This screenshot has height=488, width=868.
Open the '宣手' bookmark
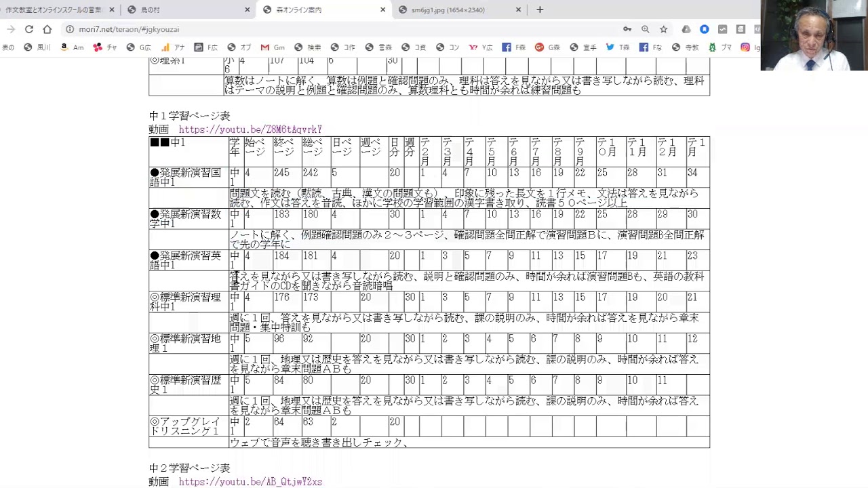(583, 47)
